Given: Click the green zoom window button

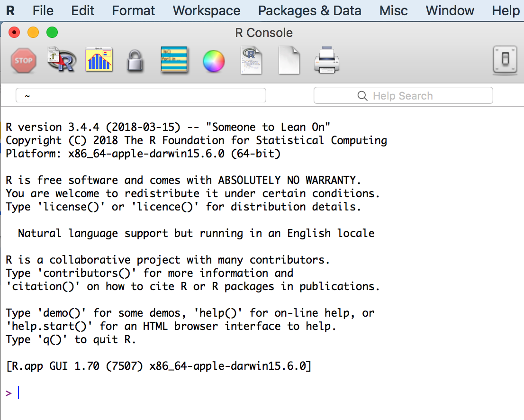Looking at the screenshot, I should [52, 32].
